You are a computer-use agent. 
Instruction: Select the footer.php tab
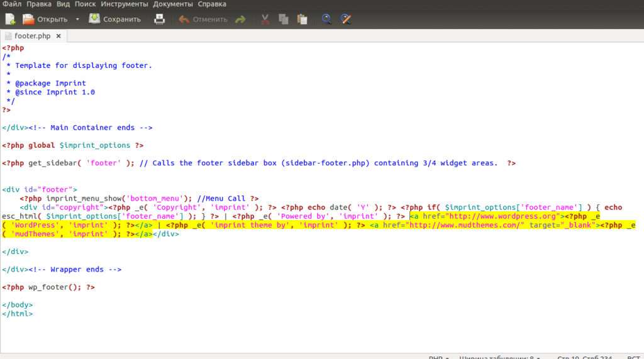coord(31,36)
